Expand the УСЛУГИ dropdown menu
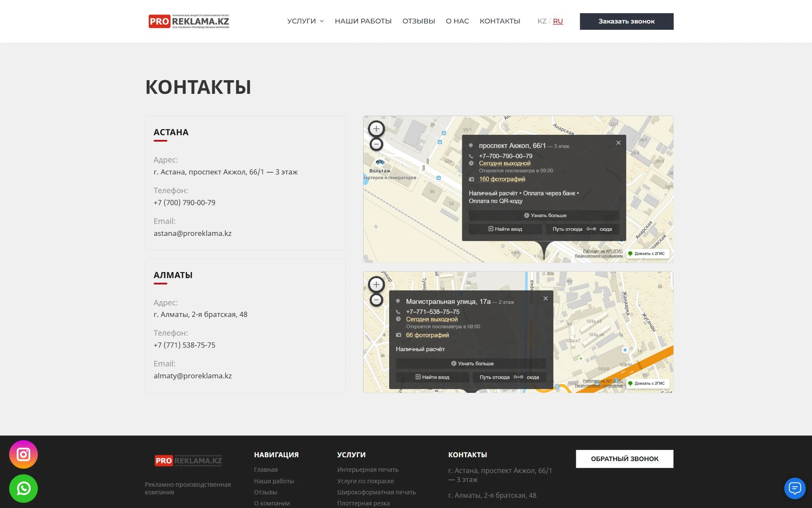 click(x=305, y=21)
